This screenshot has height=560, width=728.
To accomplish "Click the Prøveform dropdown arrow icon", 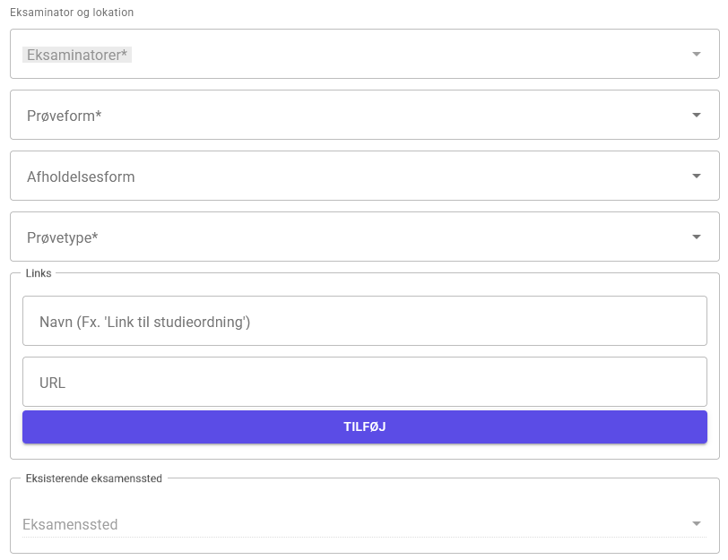I will coord(696,116).
